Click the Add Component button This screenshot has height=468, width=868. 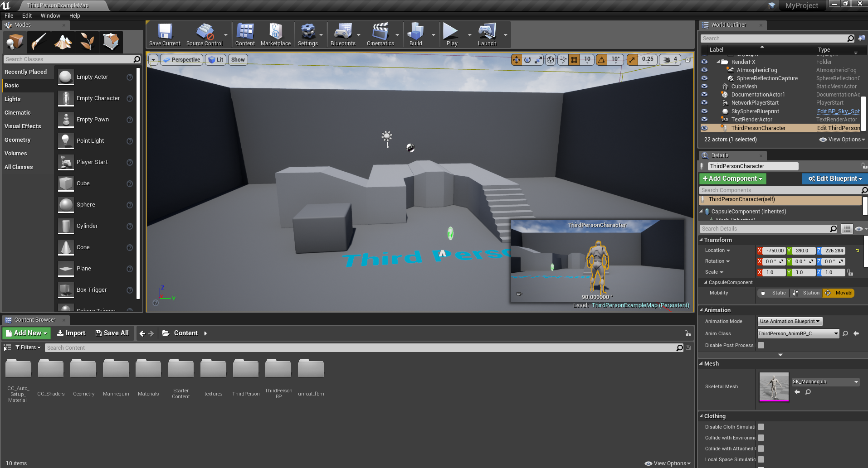pos(733,179)
